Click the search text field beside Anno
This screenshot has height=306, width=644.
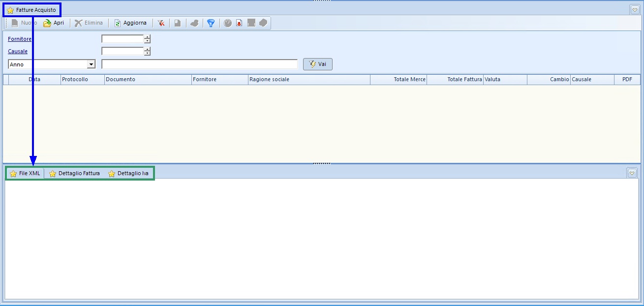click(x=199, y=64)
